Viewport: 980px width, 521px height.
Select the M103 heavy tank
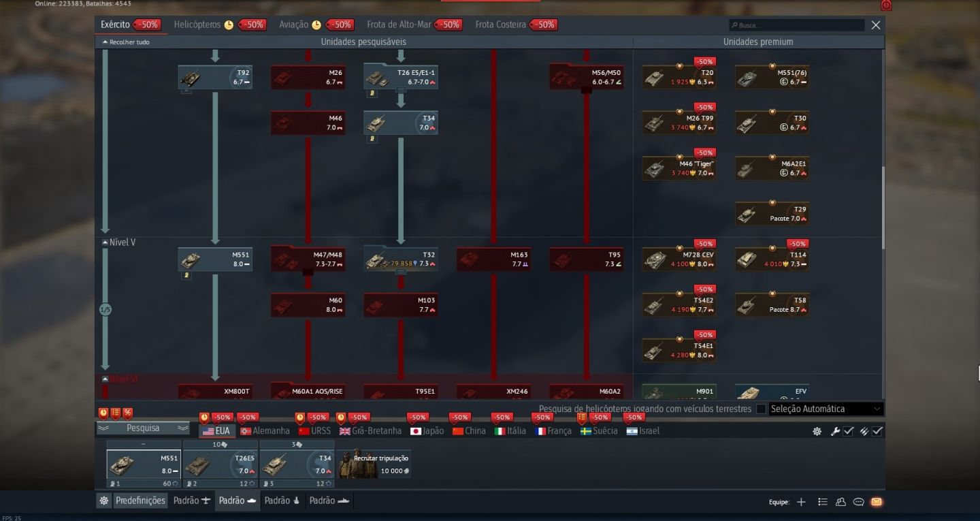[x=401, y=305]
